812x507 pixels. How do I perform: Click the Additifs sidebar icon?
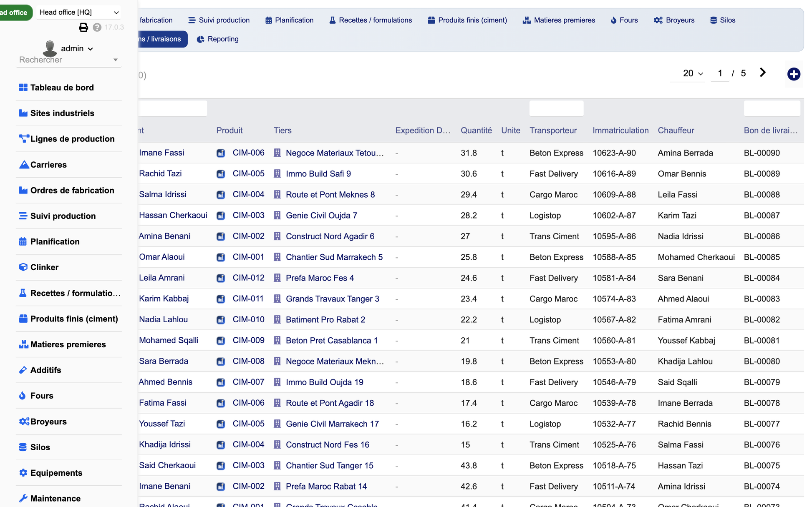click(x=23, y=370)
